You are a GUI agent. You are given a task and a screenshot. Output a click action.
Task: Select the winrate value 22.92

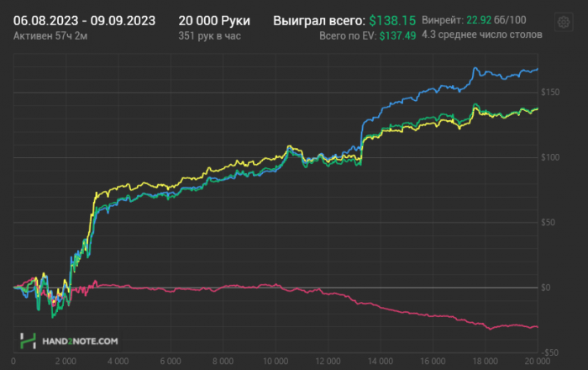coord(479,20)
